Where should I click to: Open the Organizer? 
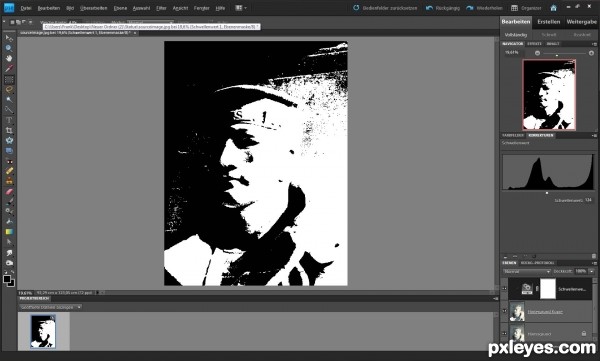(526, 8)
